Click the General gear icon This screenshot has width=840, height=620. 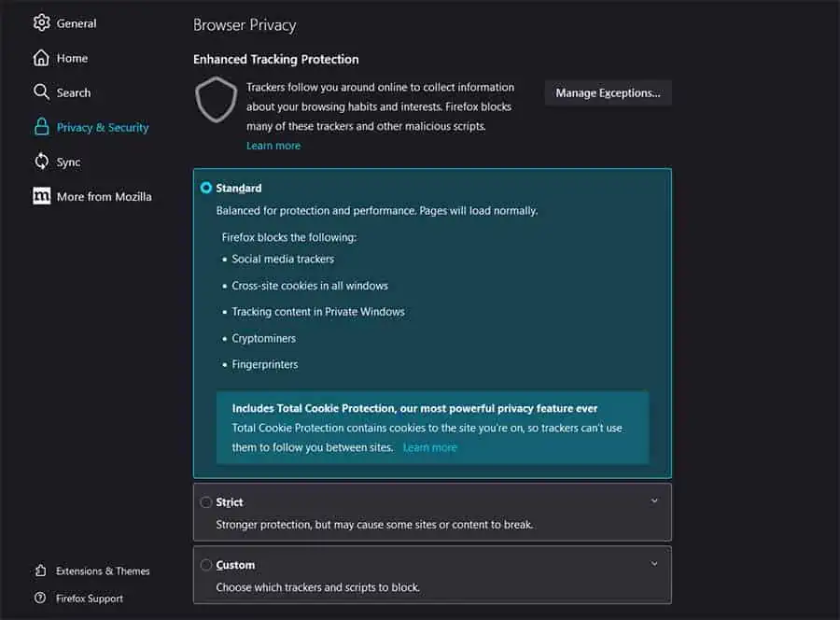[41, 22]
